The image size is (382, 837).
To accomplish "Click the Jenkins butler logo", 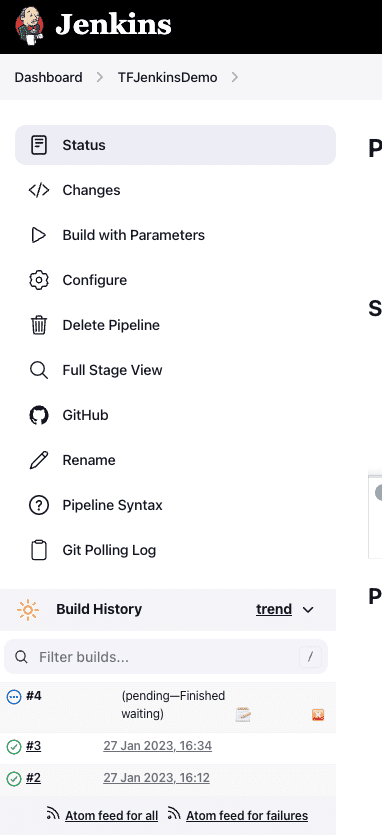I will click(x=30, y=25).
